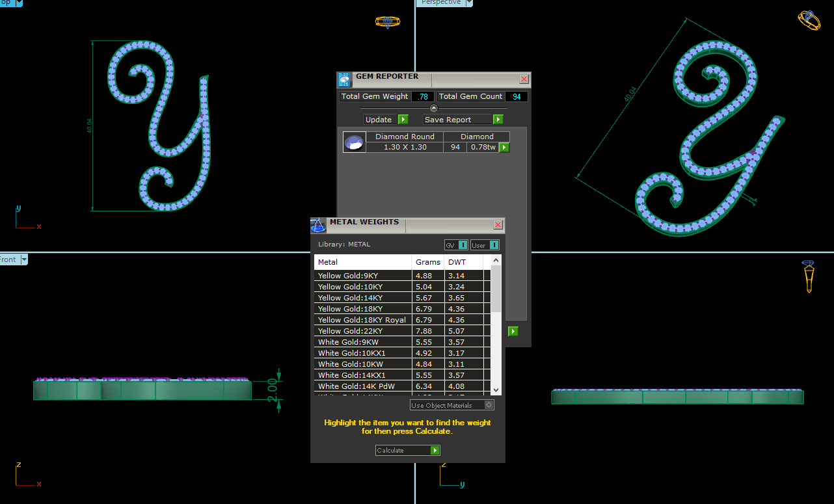Select Yellow Gold:18KY in metal list
The width and height of the screenshot is (834, 504).
tap(350, 309)
